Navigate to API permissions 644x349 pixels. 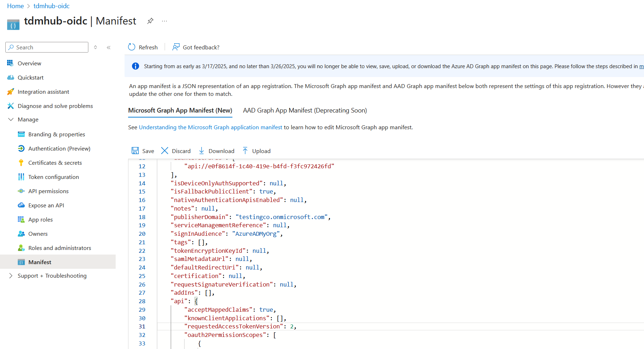48,191
